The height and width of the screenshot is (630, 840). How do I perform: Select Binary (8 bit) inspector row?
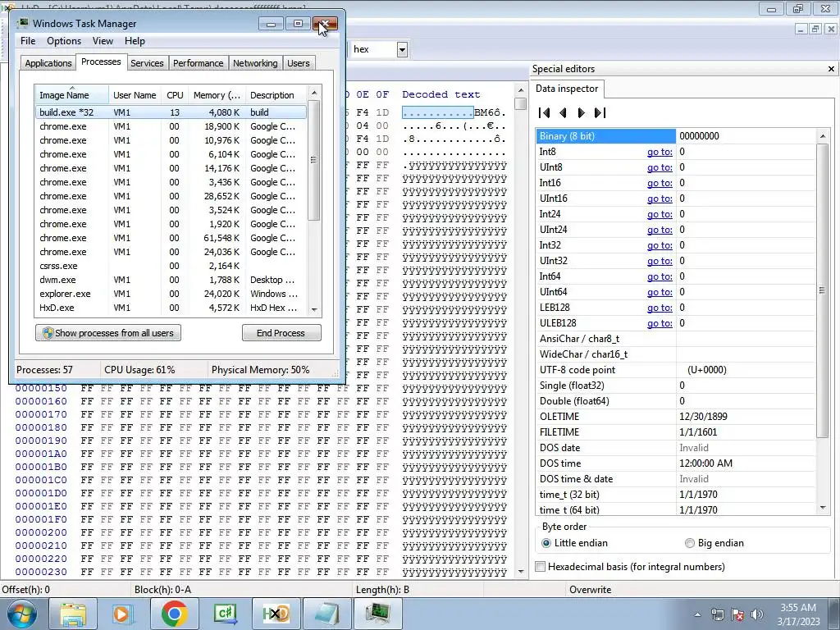coord(676,136)
